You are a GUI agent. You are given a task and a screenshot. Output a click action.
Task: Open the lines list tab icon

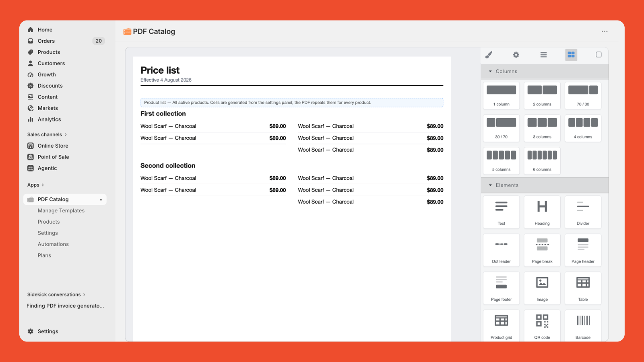pos(543,55)
